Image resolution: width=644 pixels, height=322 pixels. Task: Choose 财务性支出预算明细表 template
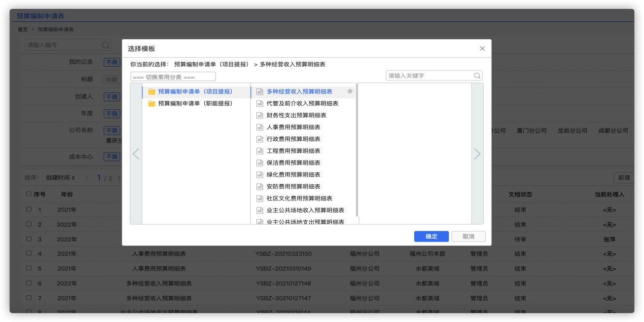pos(296,116)
